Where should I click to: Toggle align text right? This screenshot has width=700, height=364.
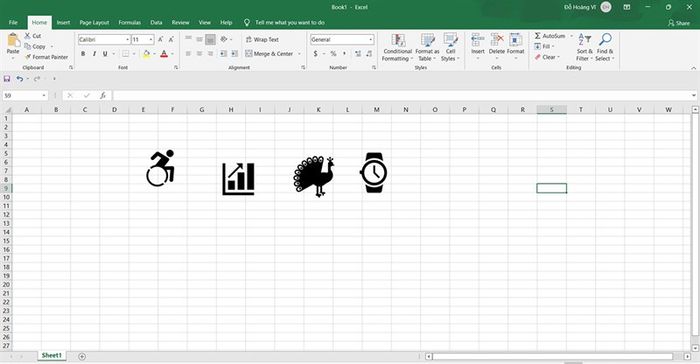tap(210, 54)
